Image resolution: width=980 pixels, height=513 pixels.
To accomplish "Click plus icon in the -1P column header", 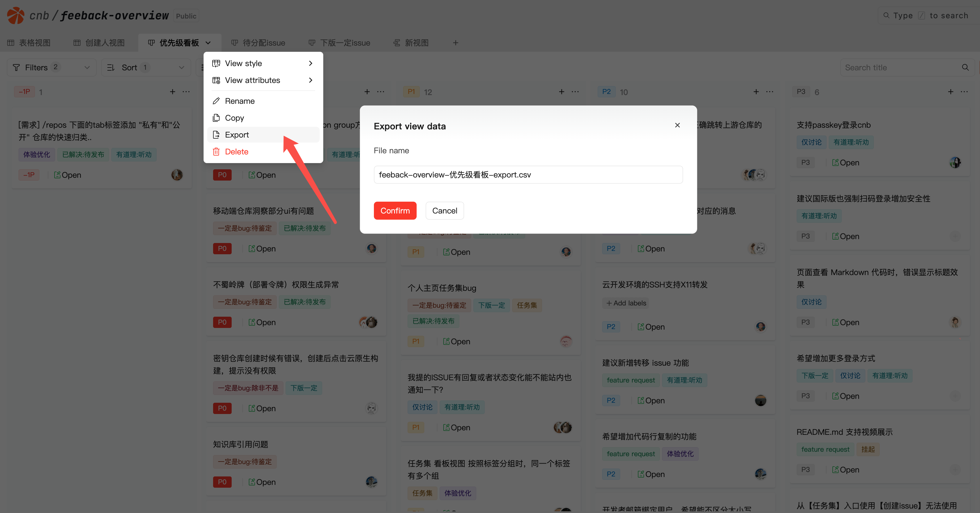I will click(172, 92).
